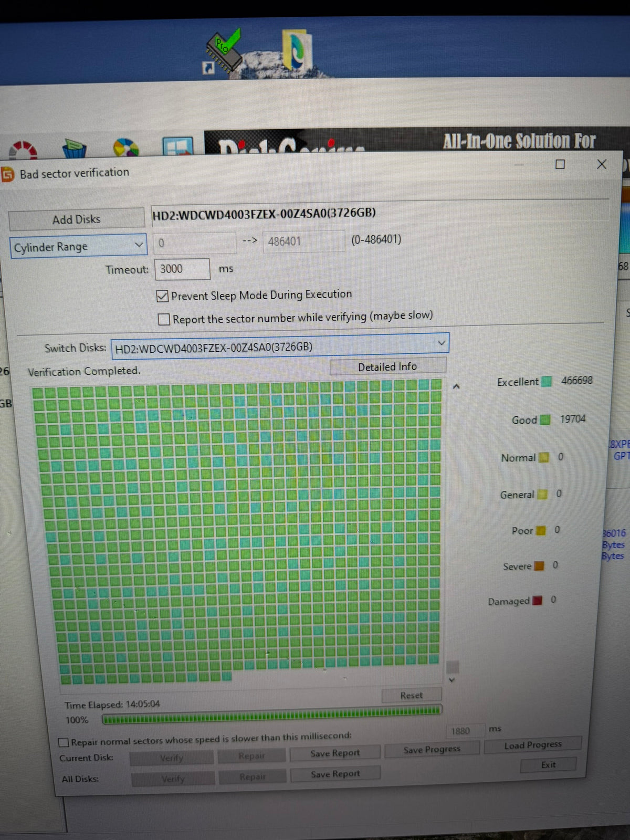Click the Severe orange color swatch
Viewport: 630px width, 840px height.
coord(539,566)
